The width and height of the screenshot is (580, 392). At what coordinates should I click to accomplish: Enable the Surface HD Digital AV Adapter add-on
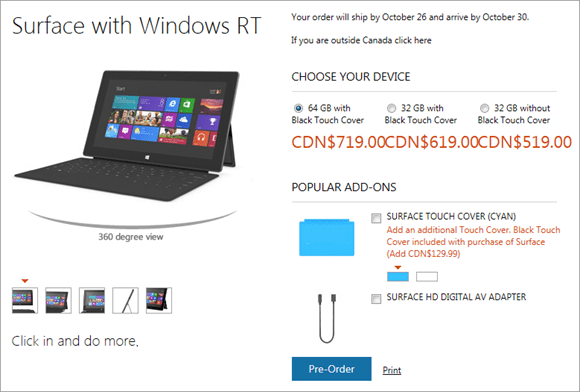click(376, 298)
